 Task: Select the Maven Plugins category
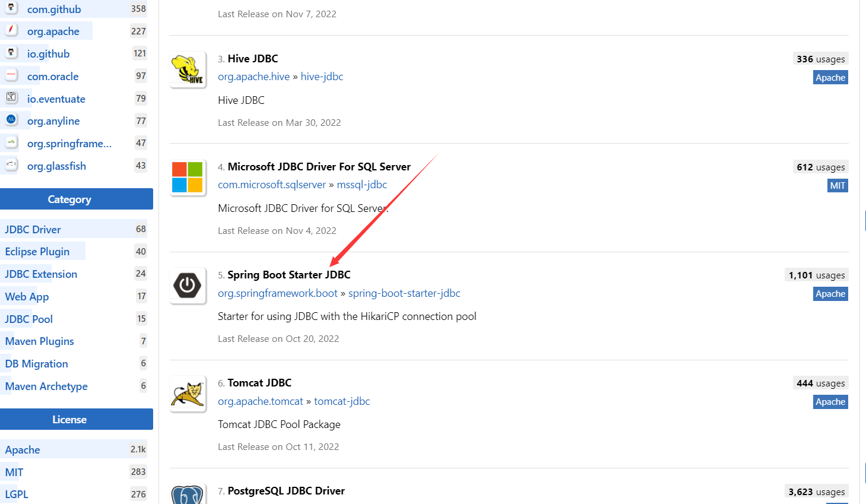tap(40, 341)
